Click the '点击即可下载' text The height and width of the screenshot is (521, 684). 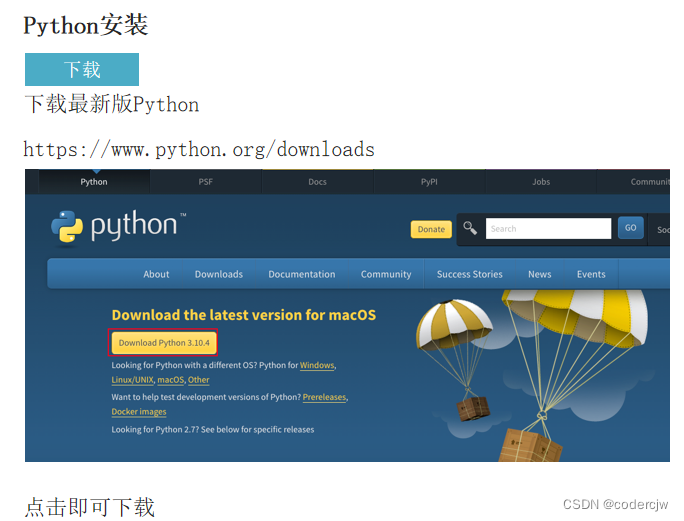90,507
